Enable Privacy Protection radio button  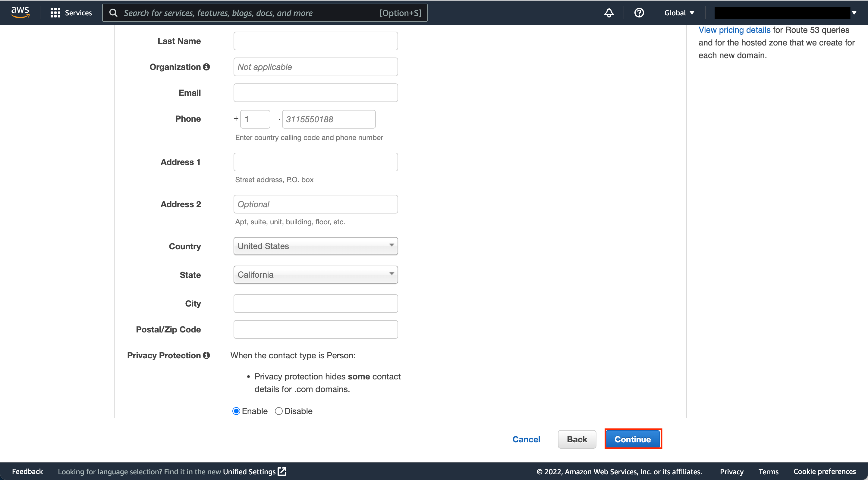[x=237, y=411]
